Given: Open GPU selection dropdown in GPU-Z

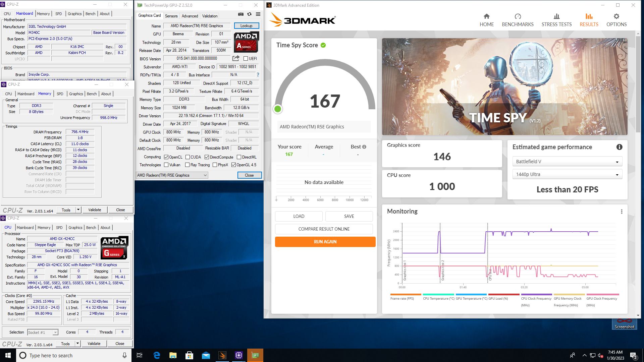Looking at the screenshot, I should pyautogui.click(x=172, y=175).
